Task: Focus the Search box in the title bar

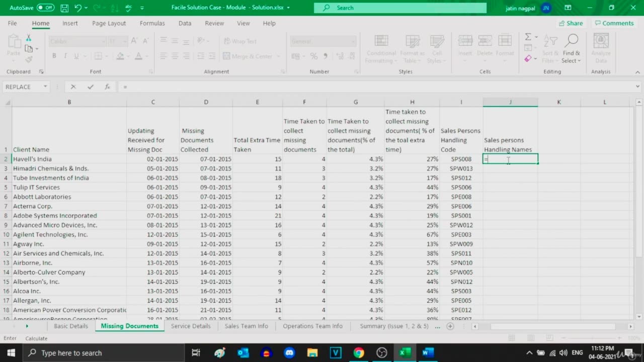Action: tap(400, 8)
